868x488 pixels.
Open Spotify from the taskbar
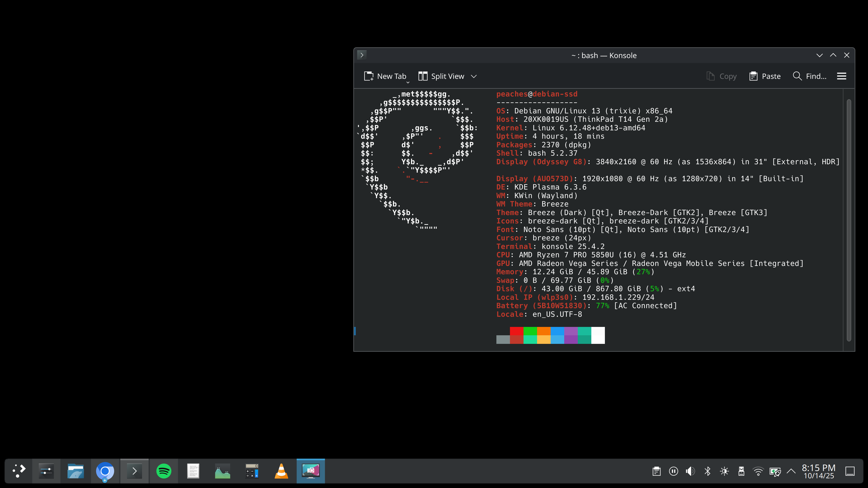[x=164, y=471]
